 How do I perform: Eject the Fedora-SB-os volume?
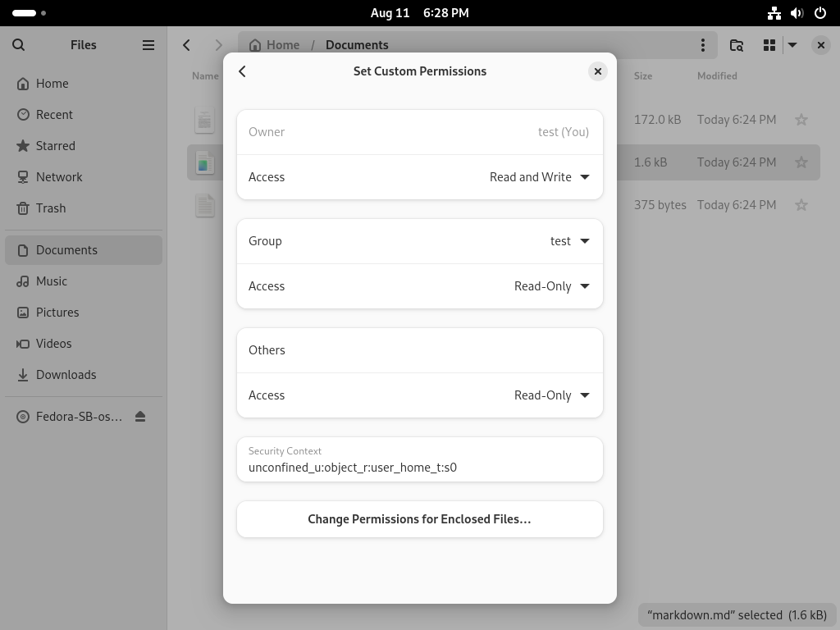140,417
